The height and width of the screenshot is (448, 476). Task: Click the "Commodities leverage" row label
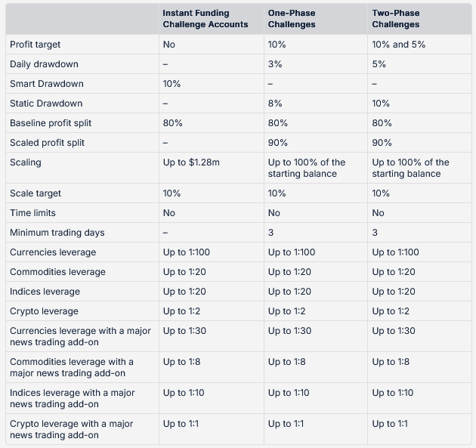click(x=57, y=272)
